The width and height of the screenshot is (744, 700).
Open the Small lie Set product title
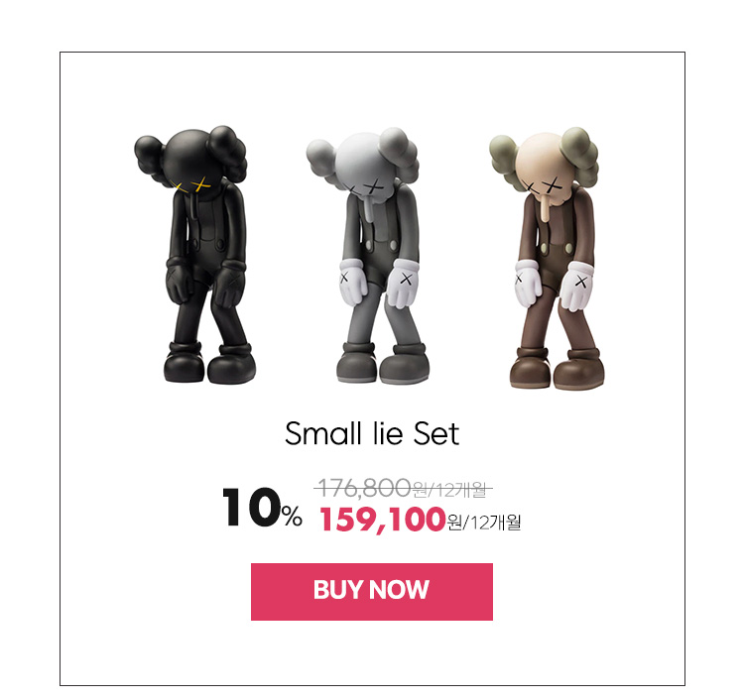coord(372,433)
